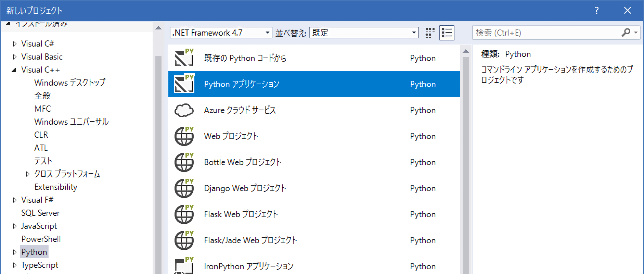Click the Flask/Jade Web project icon
Screen dimensions: 644x274
click(x=184, y=240)
